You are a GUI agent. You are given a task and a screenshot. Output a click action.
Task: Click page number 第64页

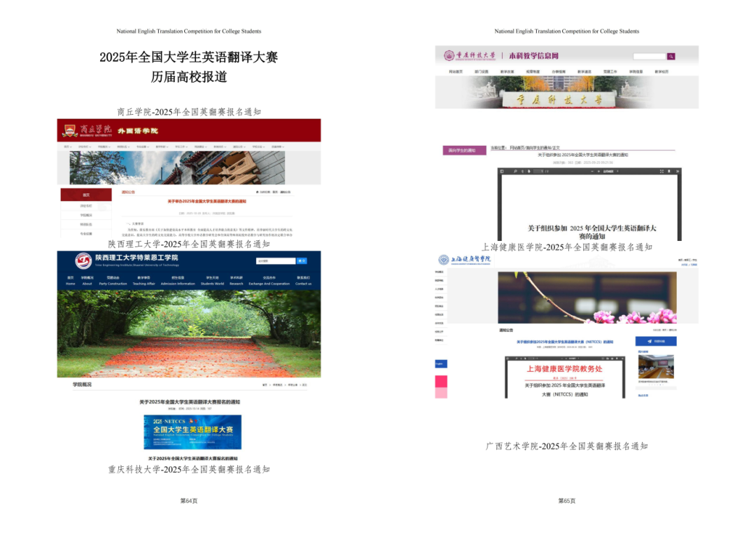coord(189,501)
